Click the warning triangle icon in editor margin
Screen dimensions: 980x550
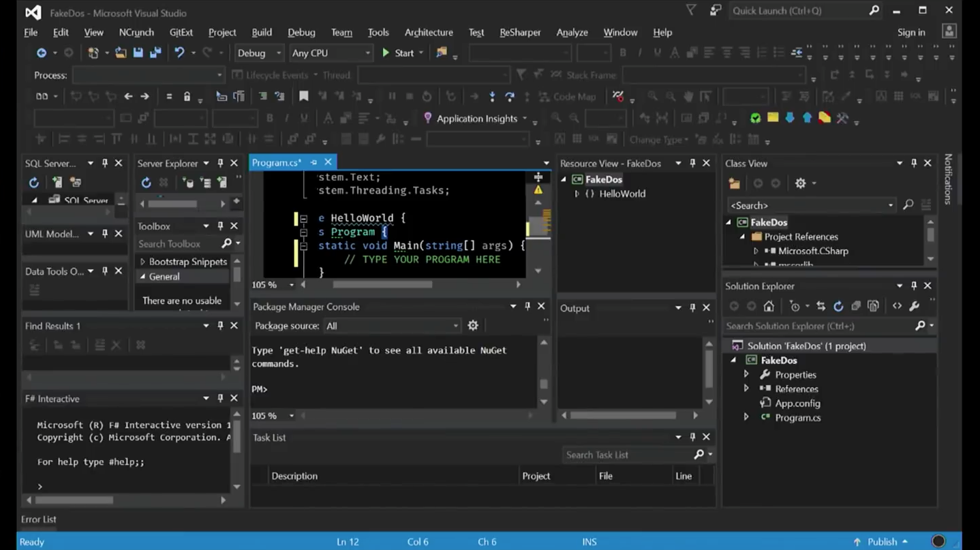pyautogui.click(x=538, y=189)
